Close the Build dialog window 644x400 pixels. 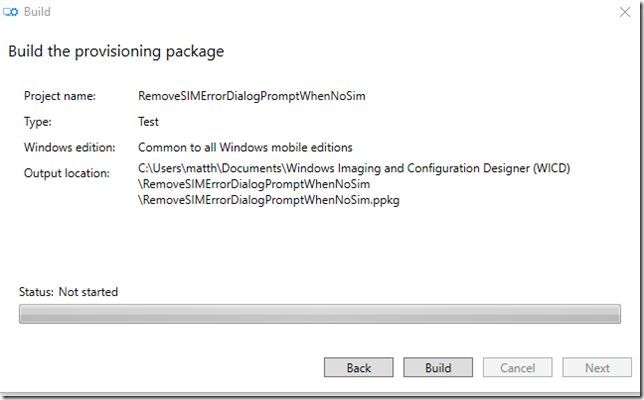(x=625, y=12)
